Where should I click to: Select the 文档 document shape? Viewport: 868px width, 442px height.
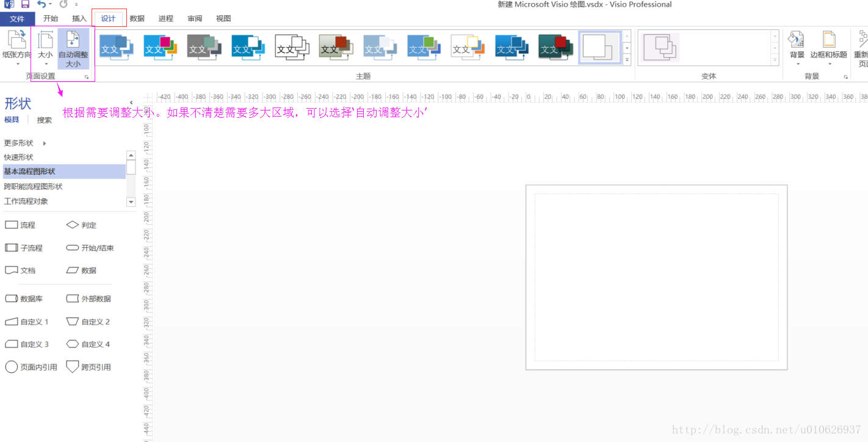[20, 270]
